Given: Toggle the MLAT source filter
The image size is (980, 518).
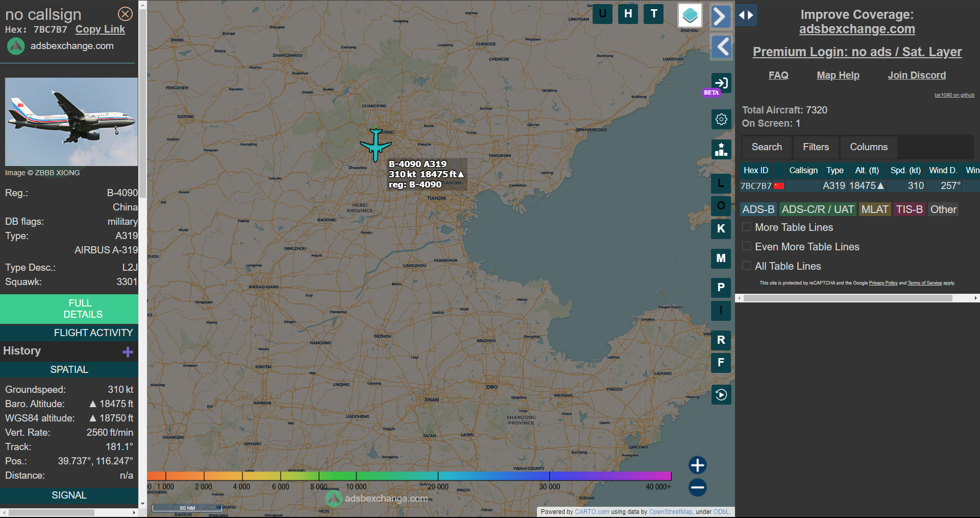Looking at the screenshot, I should pos(875,209).
